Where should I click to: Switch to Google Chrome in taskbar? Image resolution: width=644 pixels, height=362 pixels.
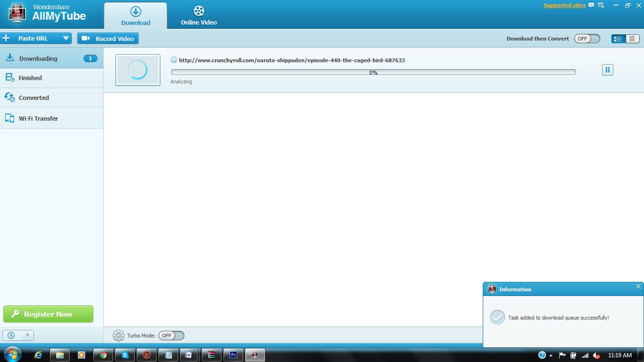(103, 355)
